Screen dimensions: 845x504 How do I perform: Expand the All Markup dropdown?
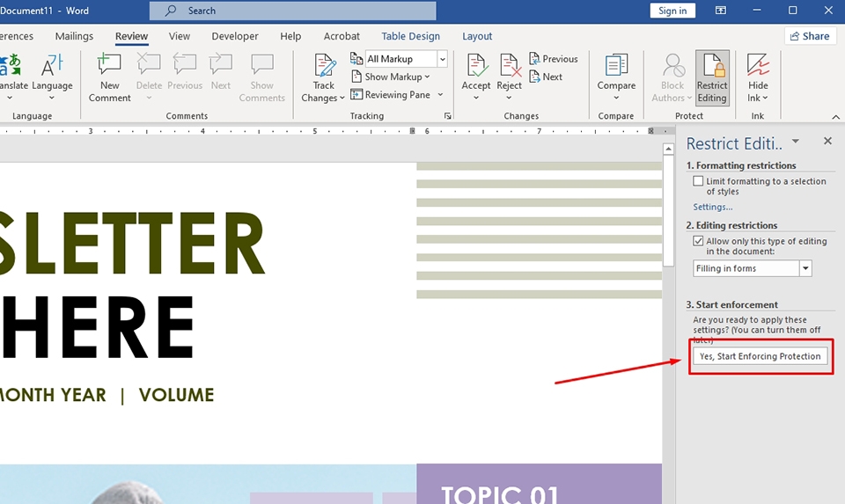pos(443,59)
